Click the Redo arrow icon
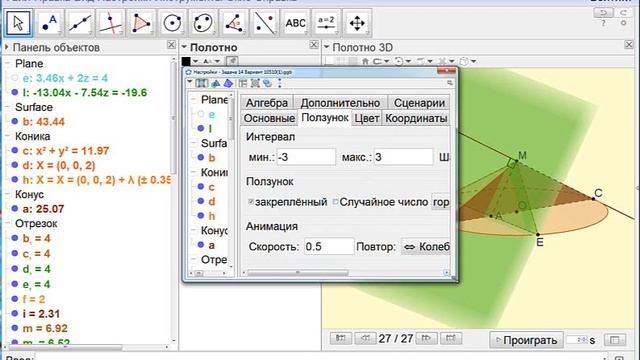The image size is (640, 360). click(624, 13)
